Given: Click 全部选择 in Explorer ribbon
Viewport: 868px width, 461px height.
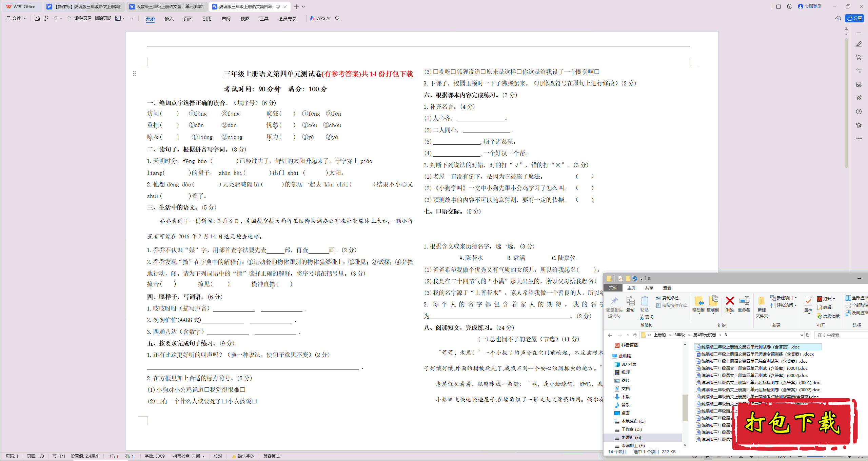Looking at the screenshot, I should 857,298.
